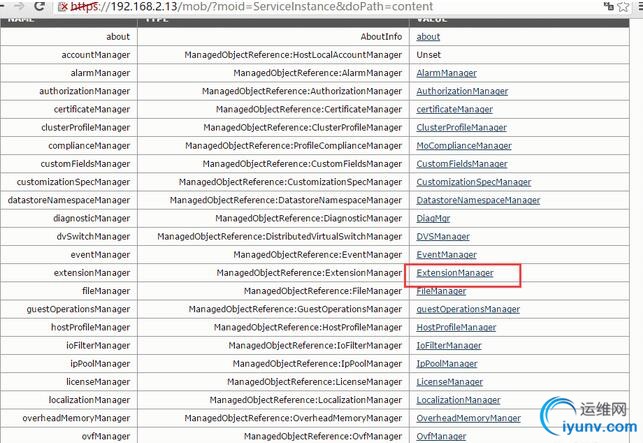Bookmark this page with the star icon
The height and width of the screenshot is (443, 643).
coord(623,7)
